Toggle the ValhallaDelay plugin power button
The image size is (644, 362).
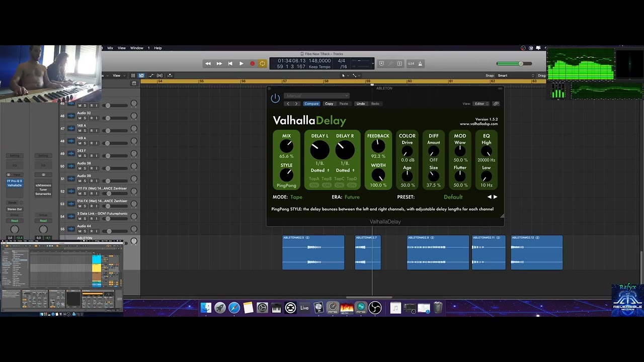pyautogui.click(x=275, y=98)
